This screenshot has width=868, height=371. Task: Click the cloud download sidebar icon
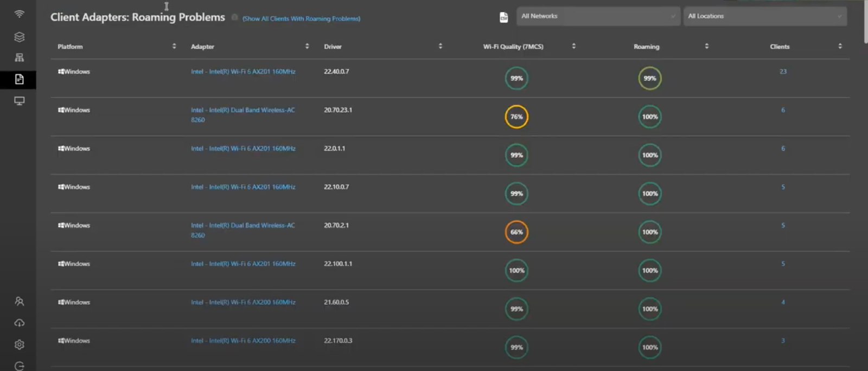(20, 323)
